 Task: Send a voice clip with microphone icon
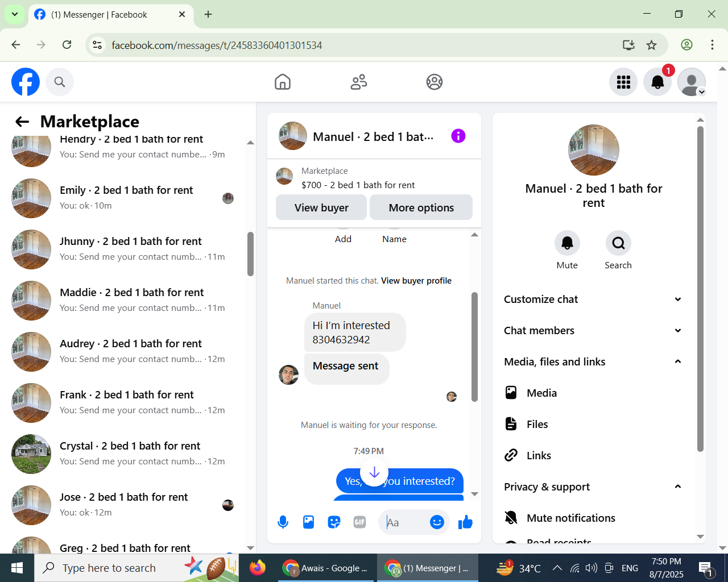283,522
